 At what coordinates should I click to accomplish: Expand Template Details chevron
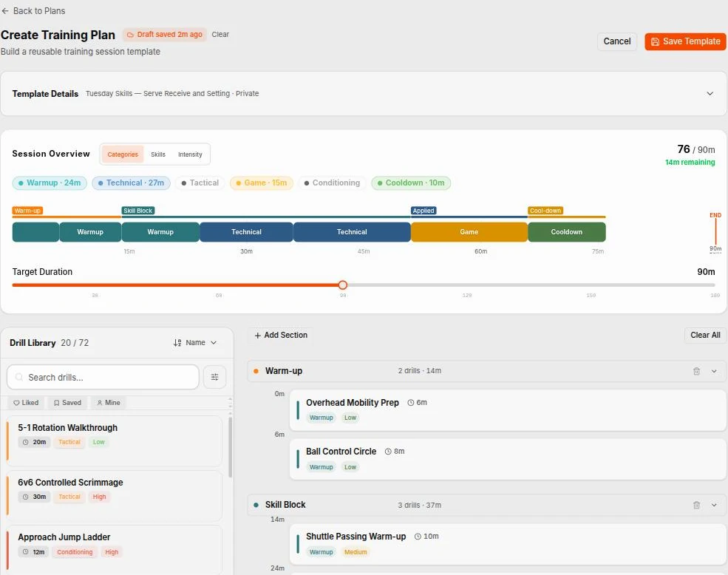click(710, 93)
